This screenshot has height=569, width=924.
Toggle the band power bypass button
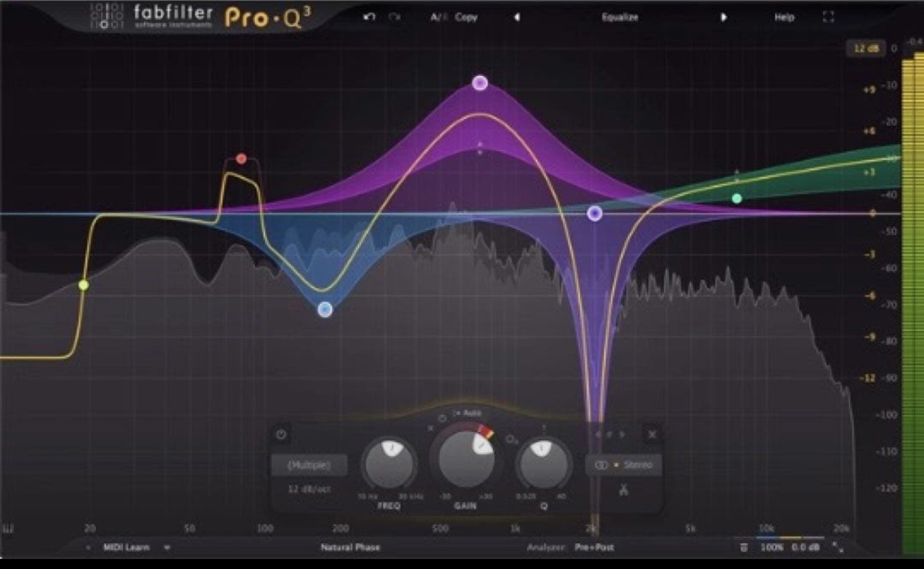pos(281,434)
